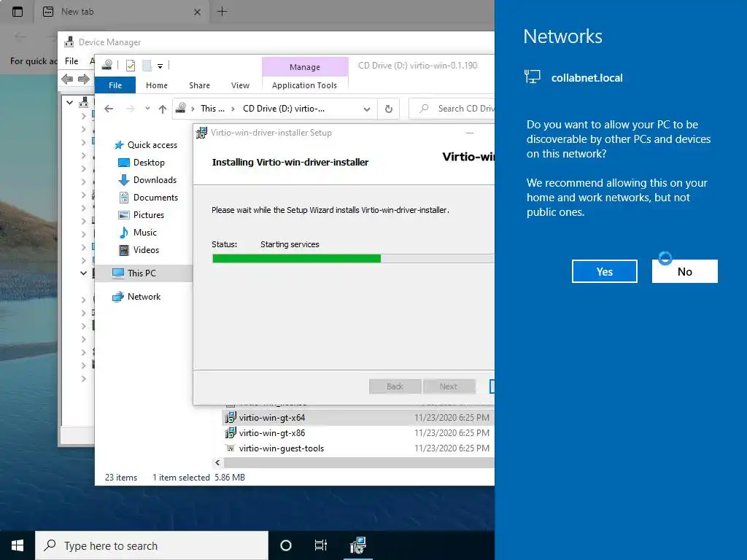Close the New tab in browser
This screenshot has width=747, height=560.
tap(197, 12)
